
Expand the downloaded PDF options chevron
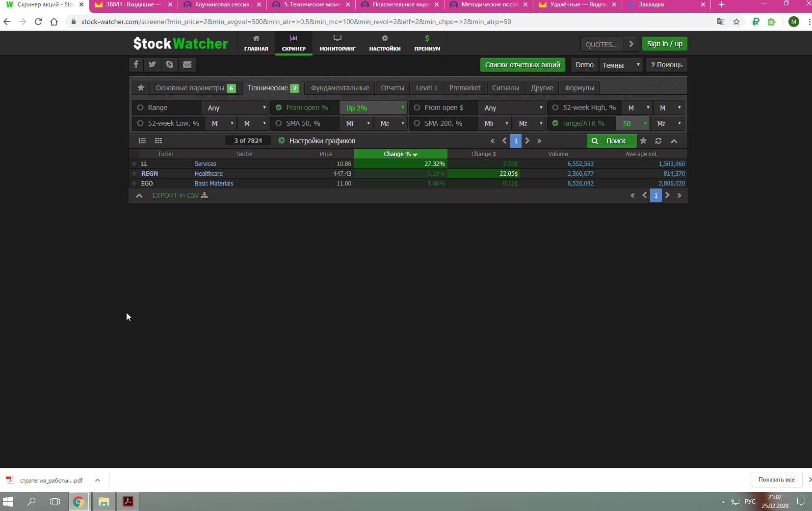[x=98, y=480]
